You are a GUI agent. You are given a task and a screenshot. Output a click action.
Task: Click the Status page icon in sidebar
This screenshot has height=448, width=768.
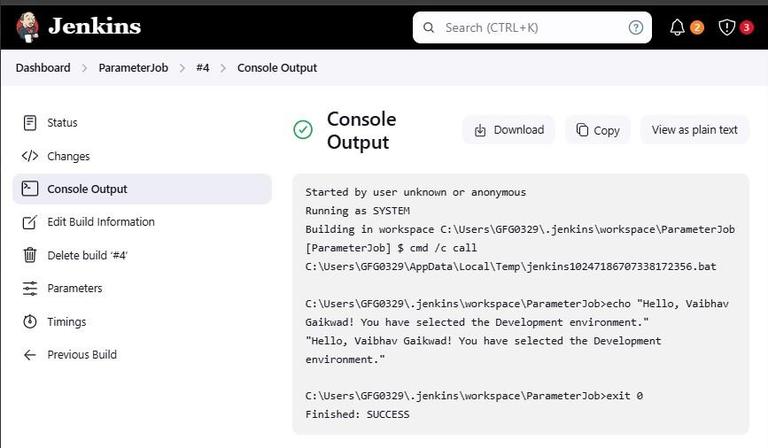coord(30,123)
